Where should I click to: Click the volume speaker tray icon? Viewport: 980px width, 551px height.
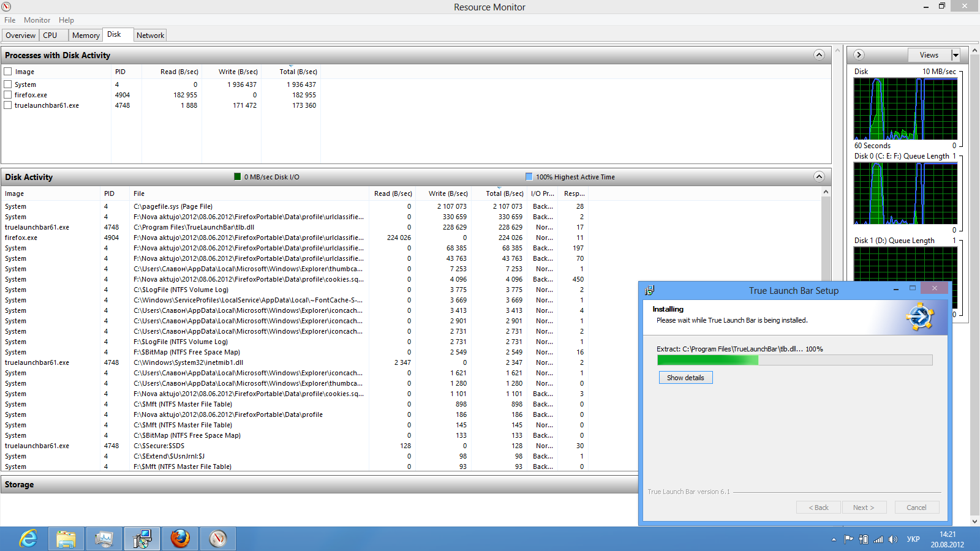(893, 539)
